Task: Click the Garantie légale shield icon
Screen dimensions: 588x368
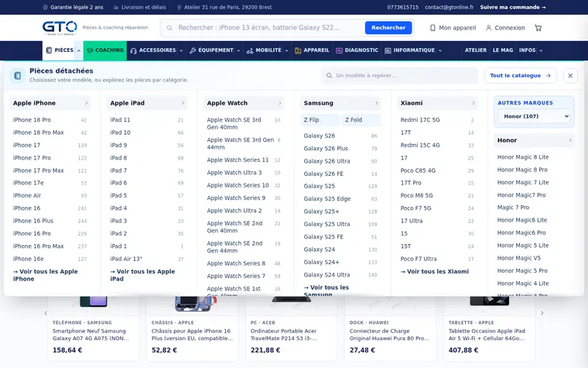Action: pos(46,7)
